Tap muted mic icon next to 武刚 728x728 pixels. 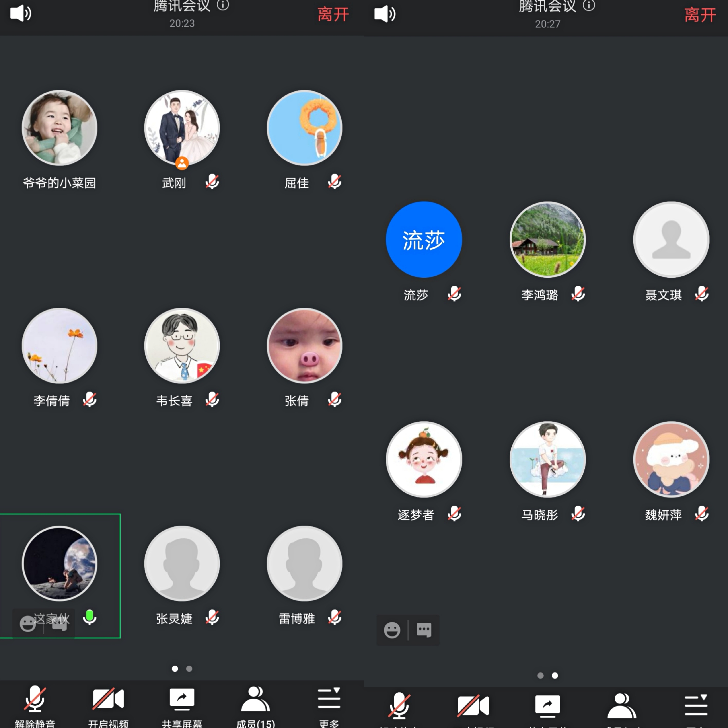(212, 182)
